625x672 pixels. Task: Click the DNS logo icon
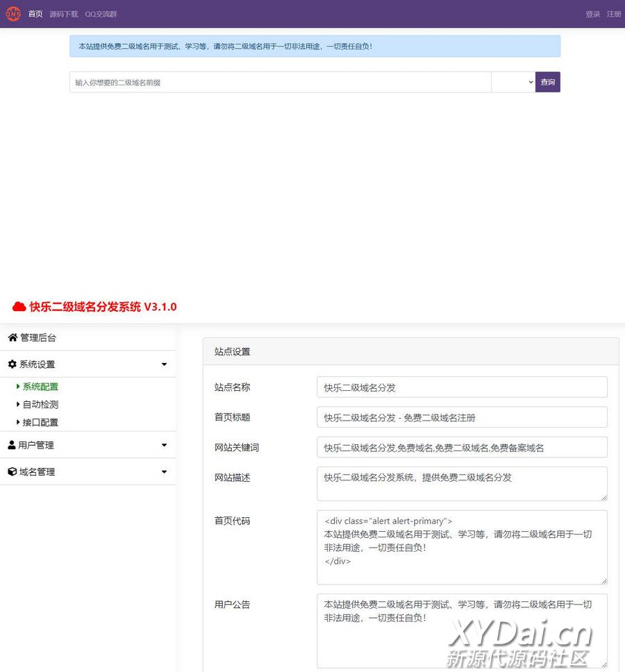(x=13, y=14)
